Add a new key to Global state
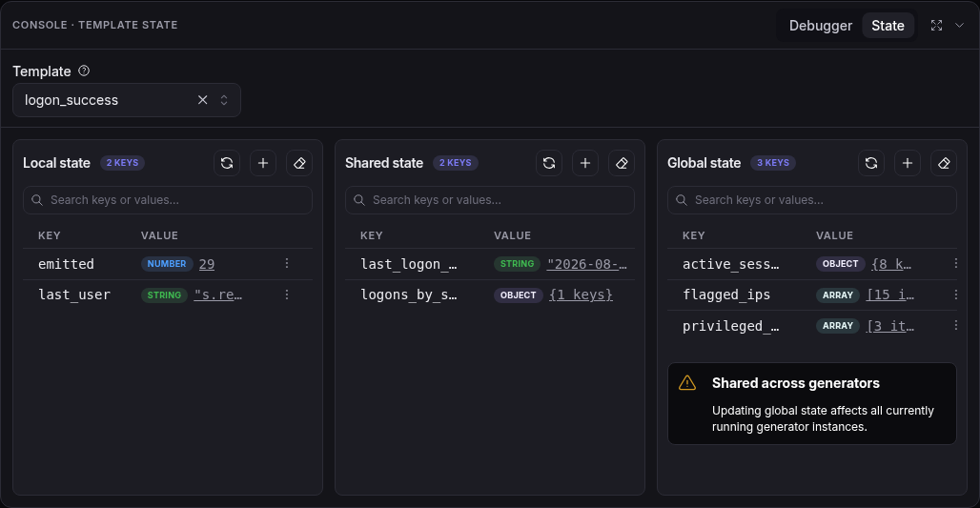This screenshot has width=980, height=508. [x=908, y=163]
